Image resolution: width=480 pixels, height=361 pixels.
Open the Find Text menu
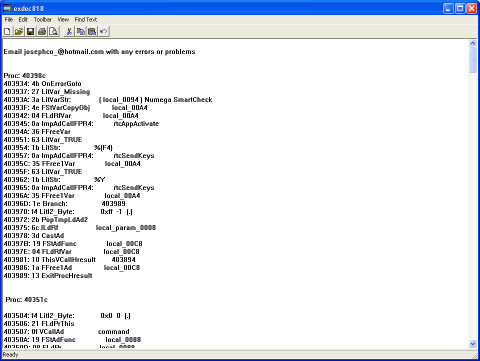tap(86, 20)
